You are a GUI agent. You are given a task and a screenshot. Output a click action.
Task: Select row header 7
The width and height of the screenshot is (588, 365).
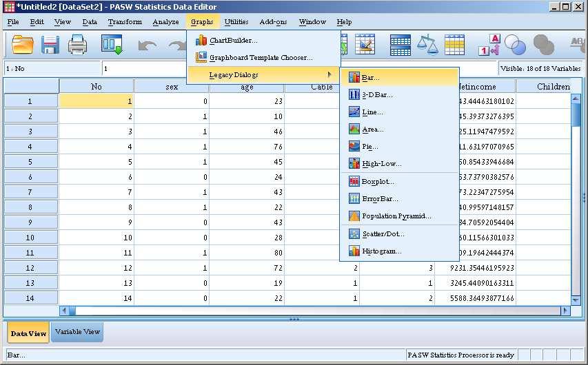pyautogui.click(x=30, y=192)
